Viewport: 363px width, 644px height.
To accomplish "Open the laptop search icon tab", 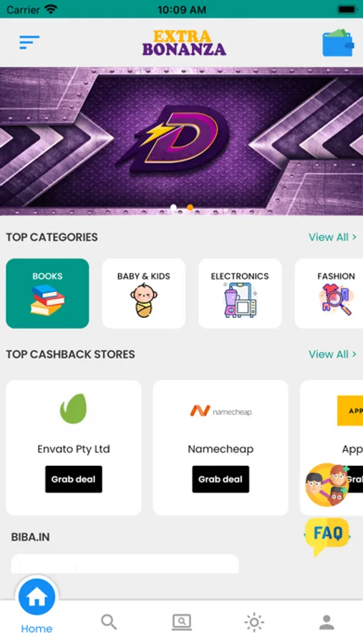I will (182, 622).
